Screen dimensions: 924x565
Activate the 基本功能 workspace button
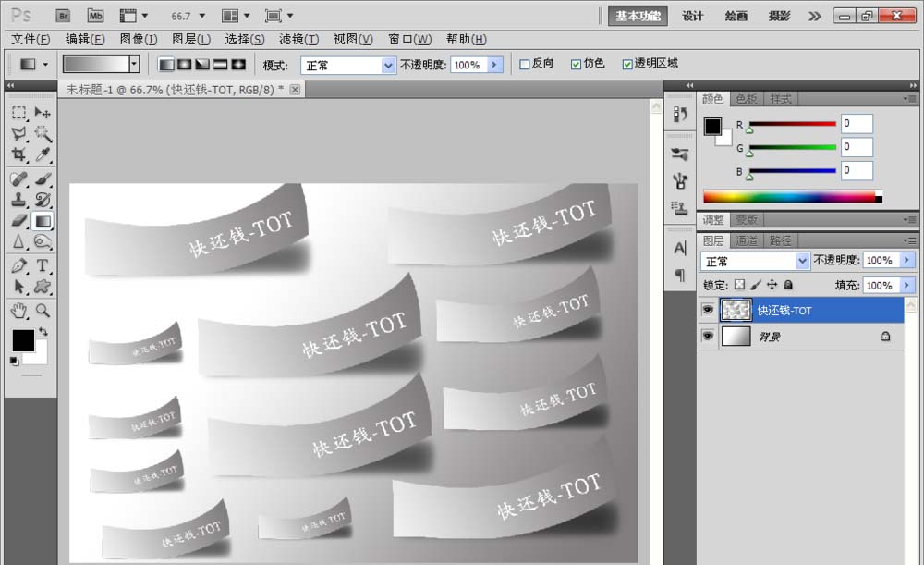click(x=638, y=16)
